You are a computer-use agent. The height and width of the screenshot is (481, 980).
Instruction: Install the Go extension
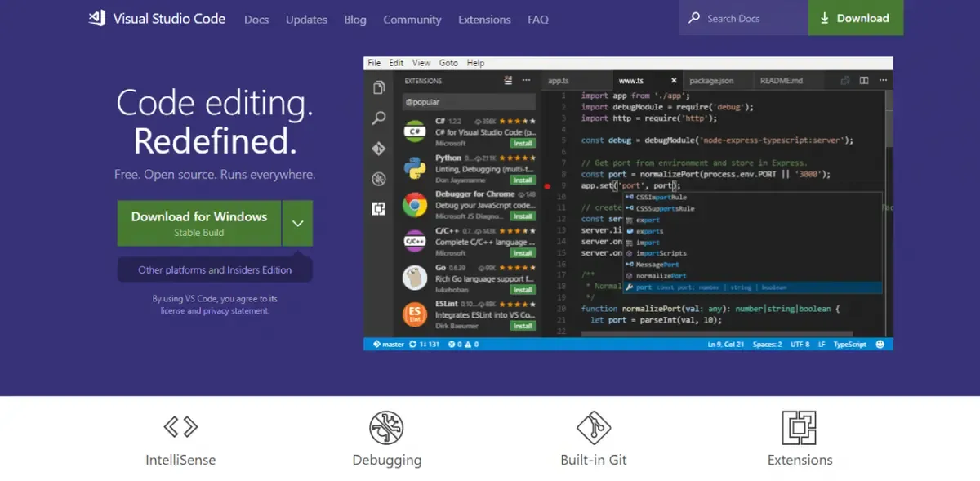(x=523, y=289)
